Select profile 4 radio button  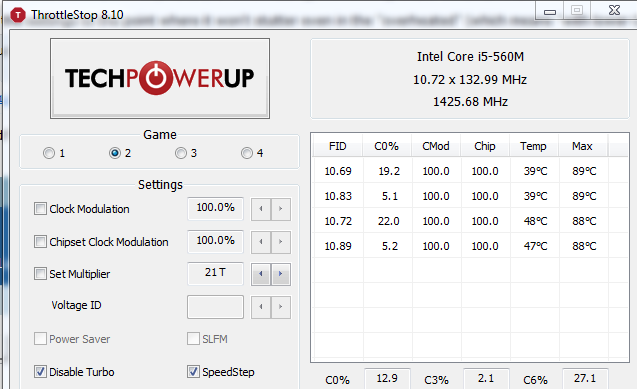pos(247,153)
